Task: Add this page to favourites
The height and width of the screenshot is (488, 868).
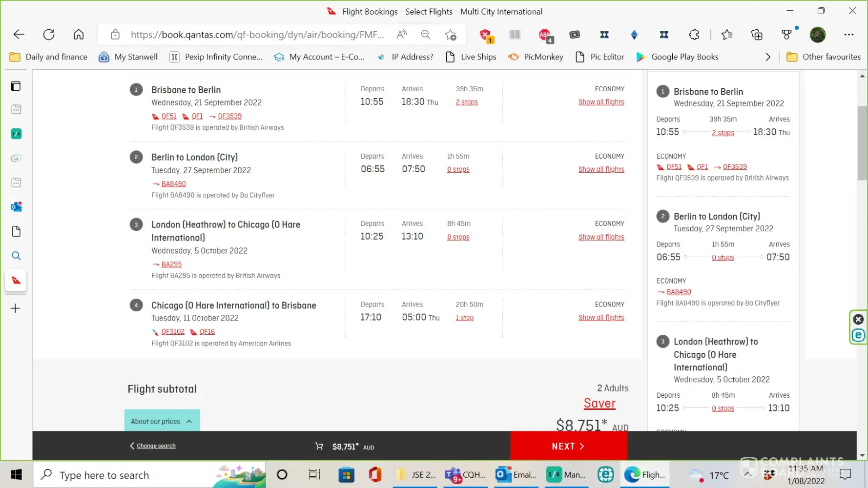Action: click(x=450, y=35)
